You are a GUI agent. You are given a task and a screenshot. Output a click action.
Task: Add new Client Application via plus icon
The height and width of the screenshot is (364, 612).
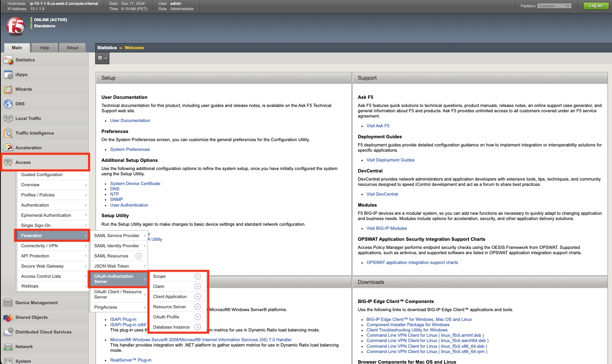click(198, 296)
